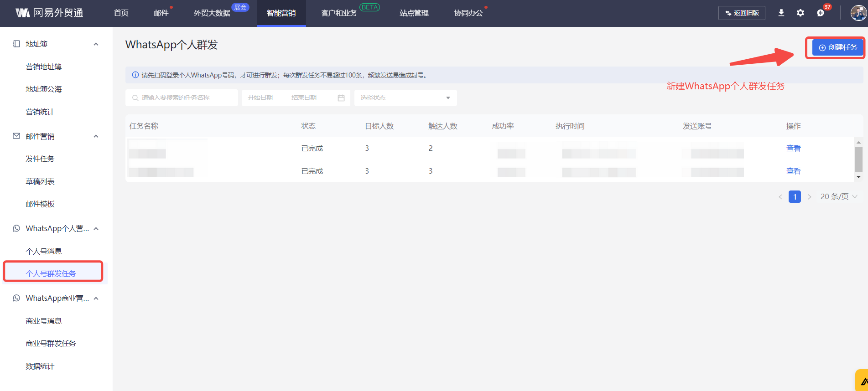
Task: Open 商业号群发任务 in sidebar
Action: coord(51,343)
